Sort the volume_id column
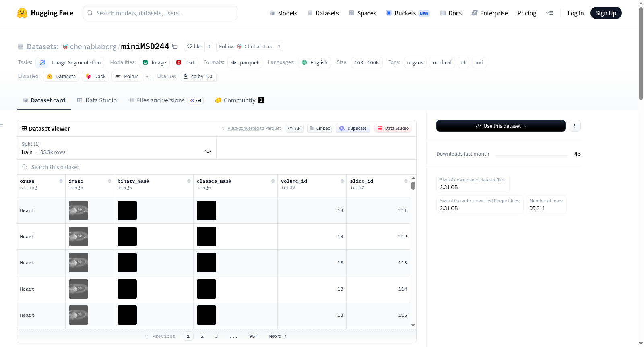The height and width of the screenshot is (347, 644). 342,181
